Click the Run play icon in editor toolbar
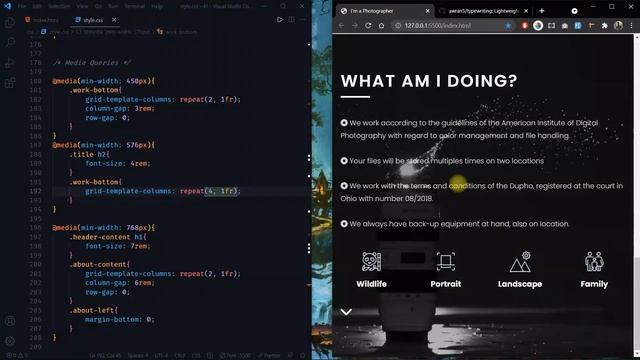Viewport: 640px width, 360px height. click(280, 20)
